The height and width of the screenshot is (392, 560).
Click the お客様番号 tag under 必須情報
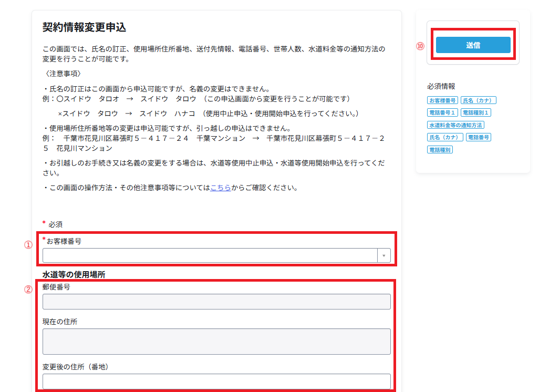[442, 100]
